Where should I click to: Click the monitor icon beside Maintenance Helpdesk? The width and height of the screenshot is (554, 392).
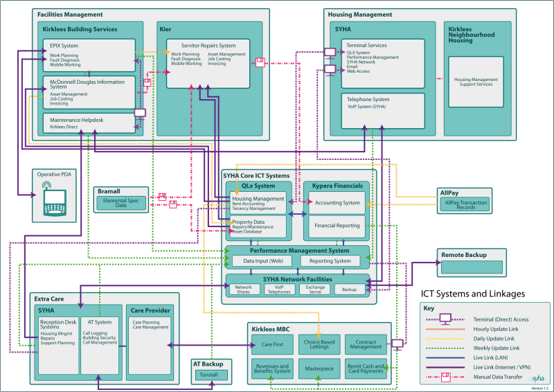(x=140, y=114)
